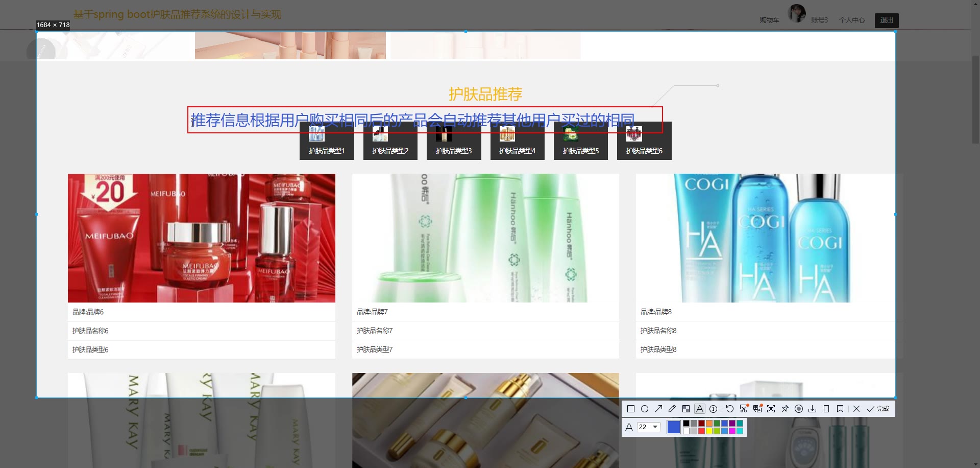Open the gold-capped skincare set image
This screenshot has width=980, height=468.
point(485,420)
